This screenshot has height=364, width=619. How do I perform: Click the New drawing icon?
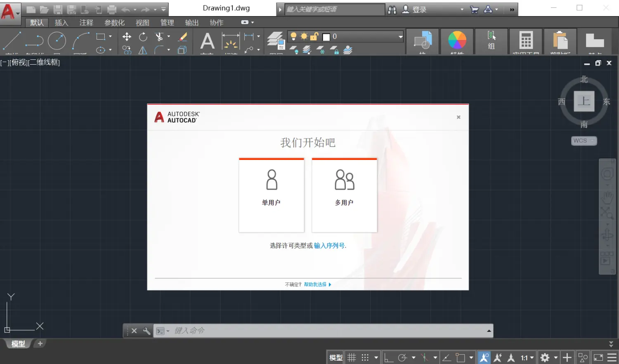31,9
